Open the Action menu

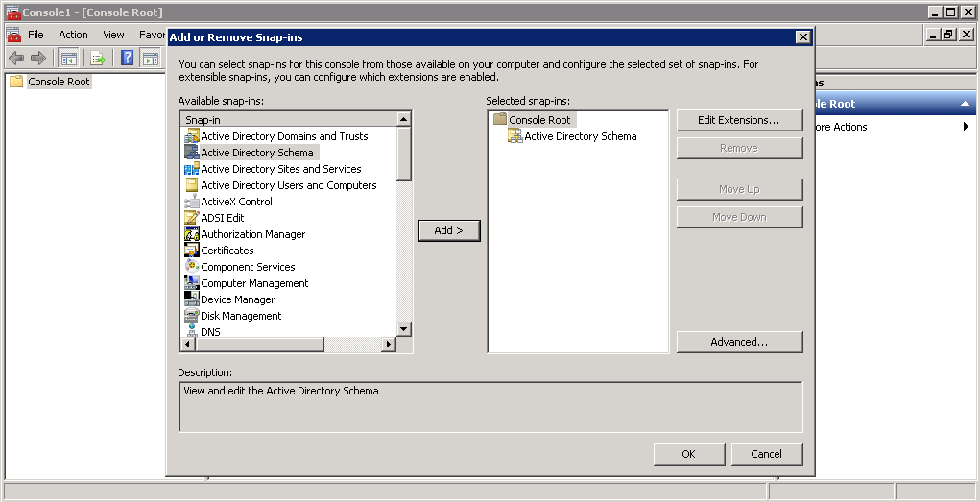point(73,35)
